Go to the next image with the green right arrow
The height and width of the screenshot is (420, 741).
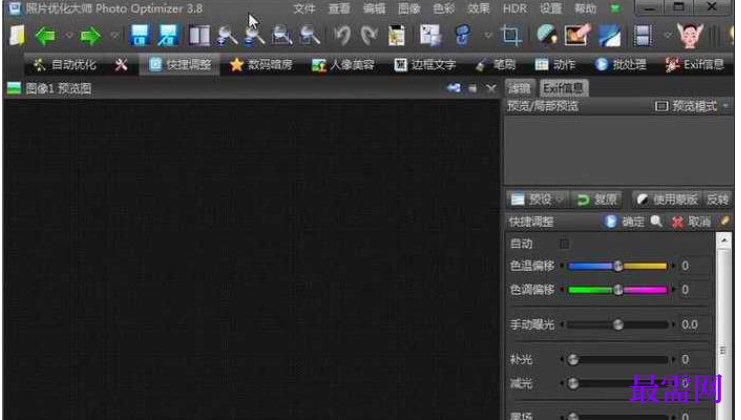pyautogui.click(x=91, y=36)
